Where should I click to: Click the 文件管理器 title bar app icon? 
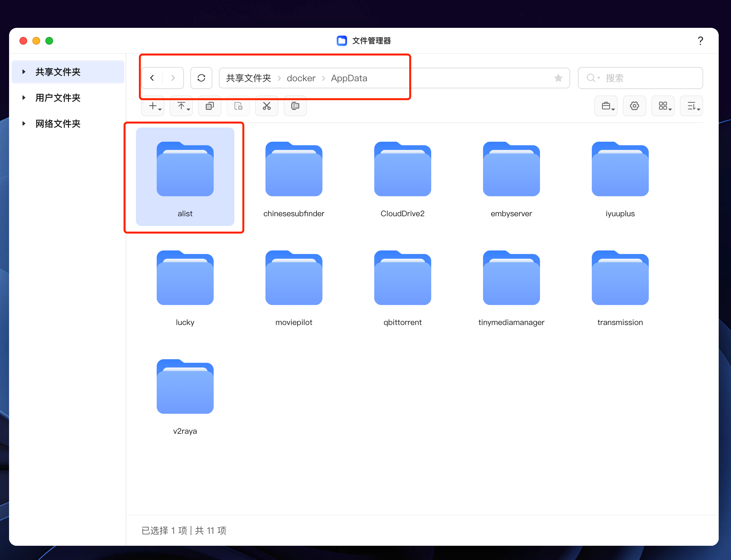(x=342, y=41)
